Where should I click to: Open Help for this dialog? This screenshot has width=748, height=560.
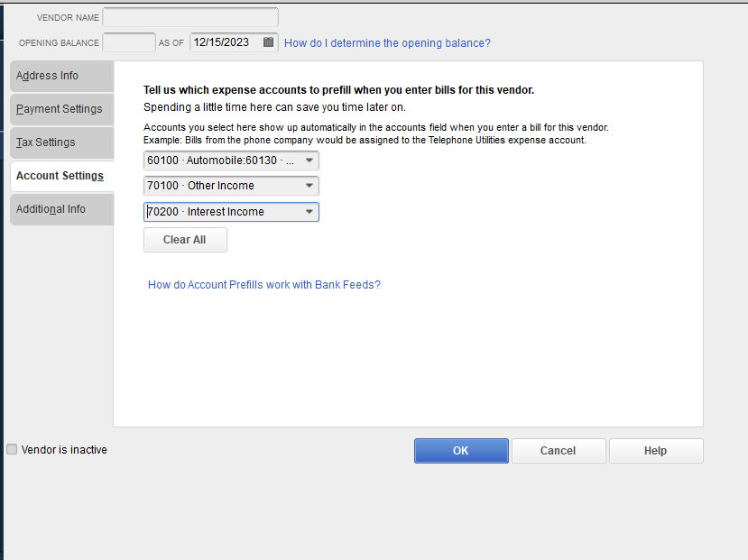(x=656, y=451)
